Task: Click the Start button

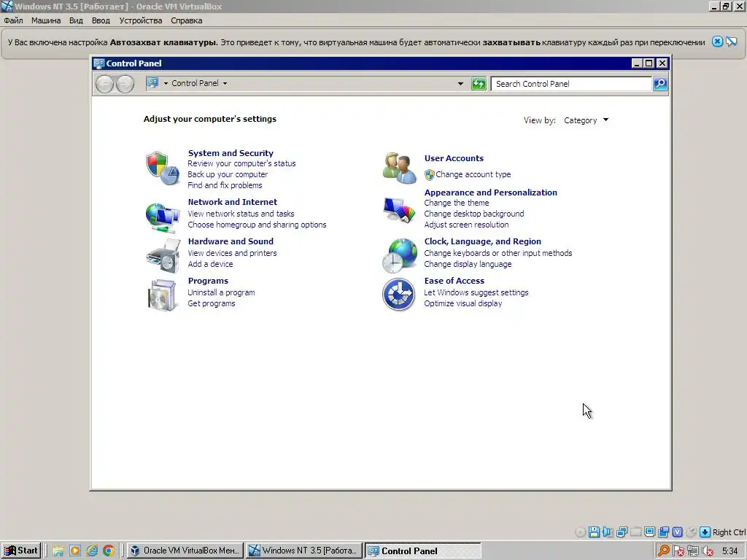Action: [x=21, y=551]
